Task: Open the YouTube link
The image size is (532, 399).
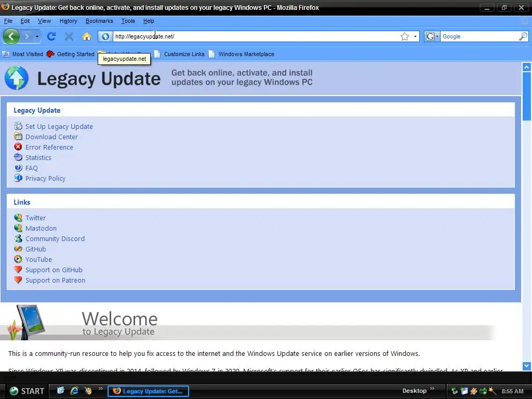Action: [x=38, y=260]
